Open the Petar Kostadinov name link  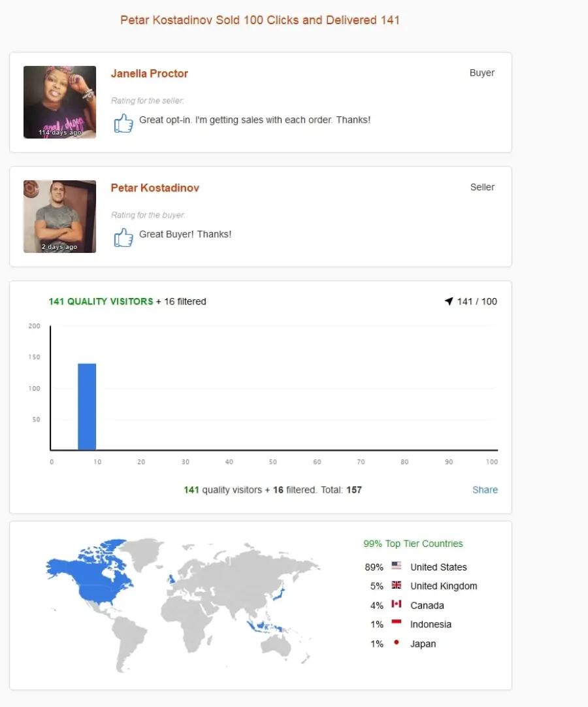pyautogui.click(x=155, y=188)
